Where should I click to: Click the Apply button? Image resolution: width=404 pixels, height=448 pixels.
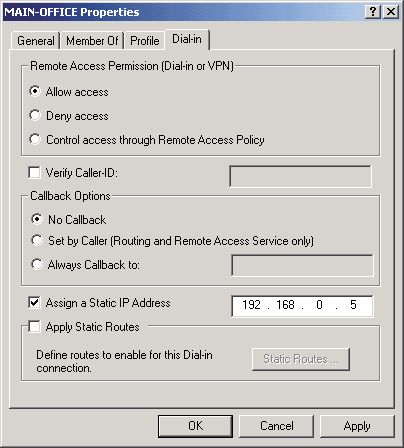point(357,426)
